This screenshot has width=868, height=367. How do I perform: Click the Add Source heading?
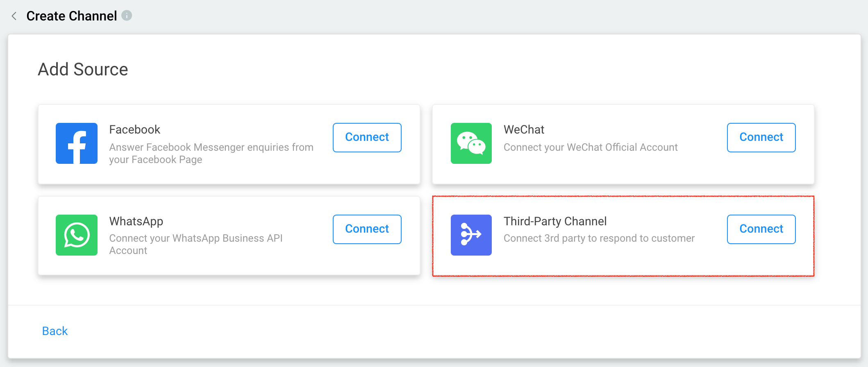83,69
